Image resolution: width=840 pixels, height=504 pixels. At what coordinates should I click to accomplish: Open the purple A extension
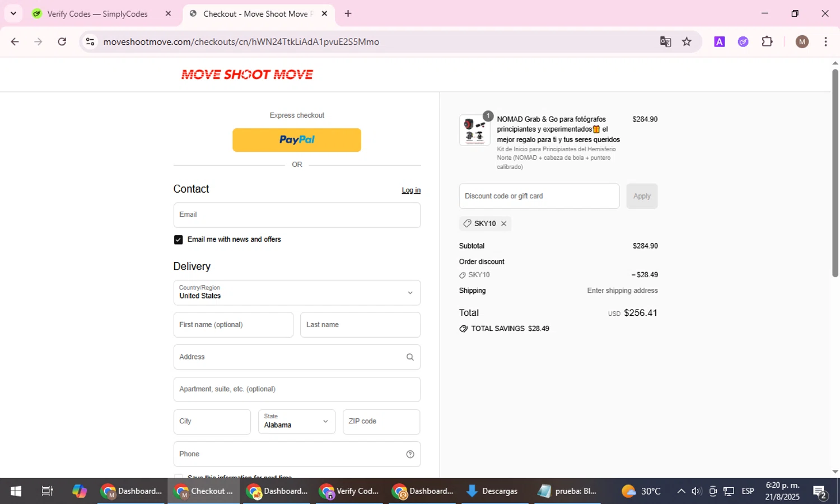tap(720, 41)
